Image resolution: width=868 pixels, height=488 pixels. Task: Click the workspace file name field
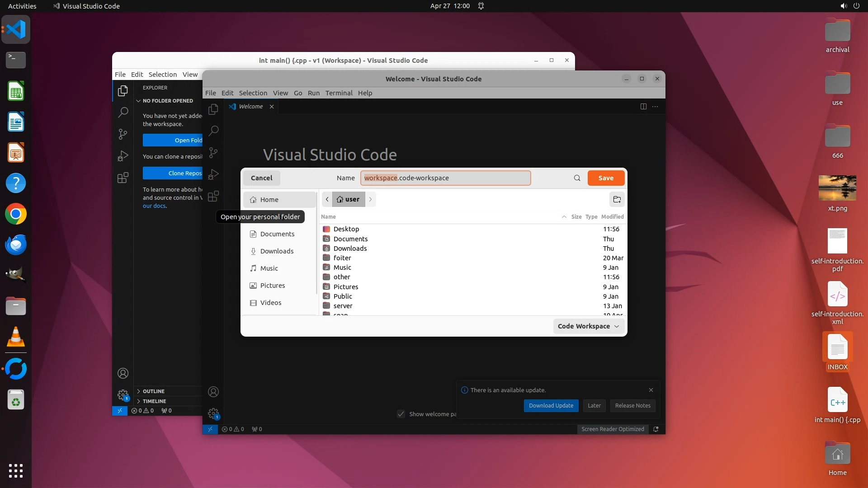coord(445,178)
